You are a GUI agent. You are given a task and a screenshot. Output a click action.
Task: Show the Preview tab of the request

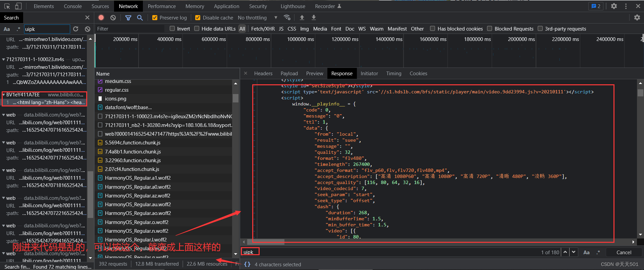315,73
